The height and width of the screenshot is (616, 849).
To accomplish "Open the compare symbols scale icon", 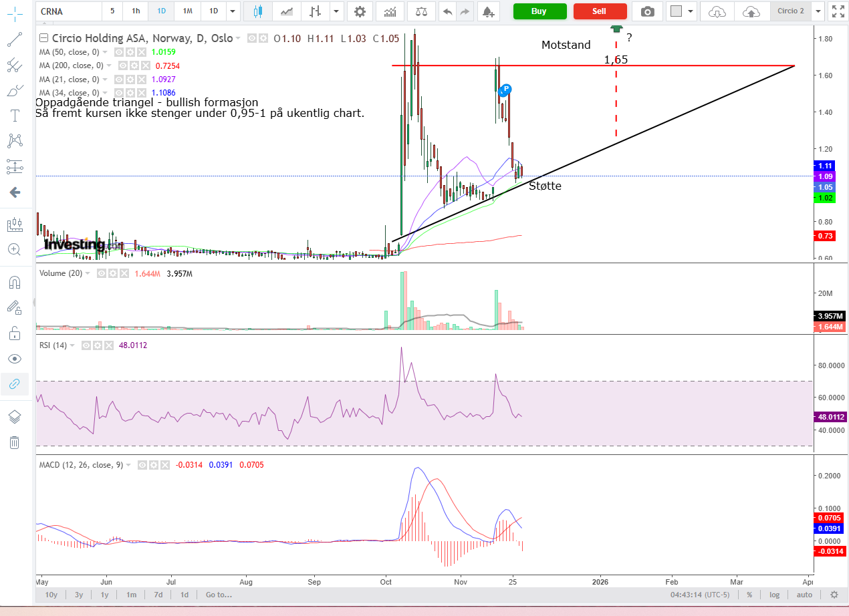I will tap(421, 11).
